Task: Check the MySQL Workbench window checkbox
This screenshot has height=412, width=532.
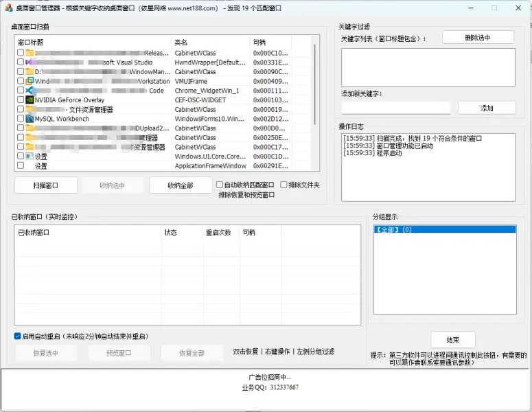Action: coord(21,119)
